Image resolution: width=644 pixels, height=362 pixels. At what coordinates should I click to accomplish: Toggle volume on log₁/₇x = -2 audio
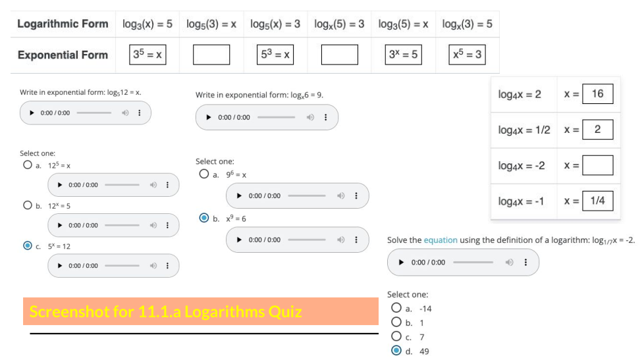pyautogui.click(x=509, y=262)
